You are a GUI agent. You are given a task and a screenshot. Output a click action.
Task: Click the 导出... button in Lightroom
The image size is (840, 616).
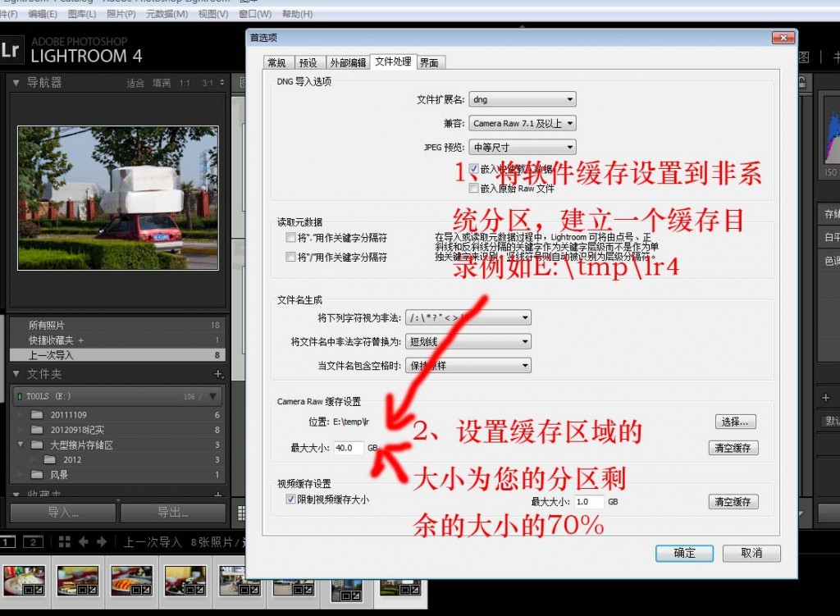pyautogui.click(x=173, y=513)
